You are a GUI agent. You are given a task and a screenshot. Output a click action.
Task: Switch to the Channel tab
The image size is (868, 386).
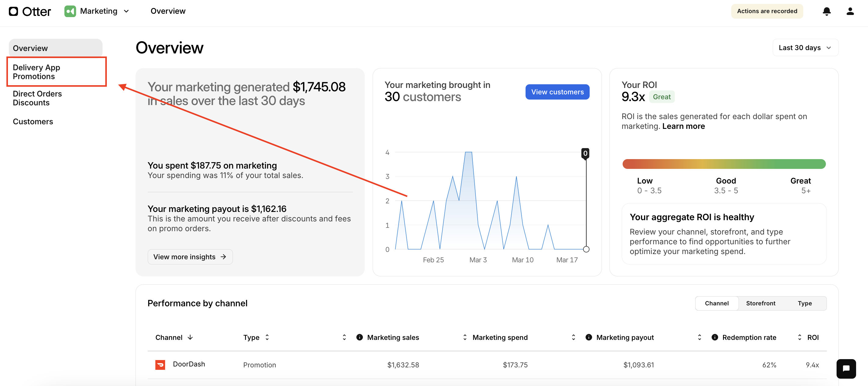click(717, 303)
